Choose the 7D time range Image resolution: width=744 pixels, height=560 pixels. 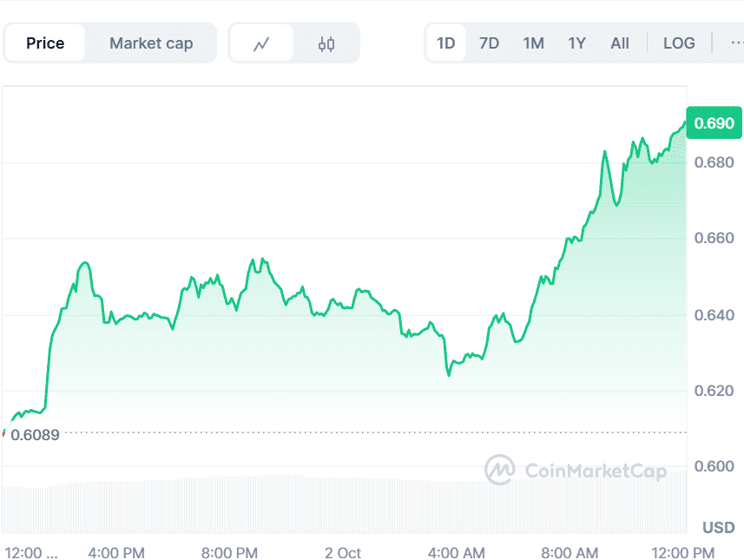point(490,43)
